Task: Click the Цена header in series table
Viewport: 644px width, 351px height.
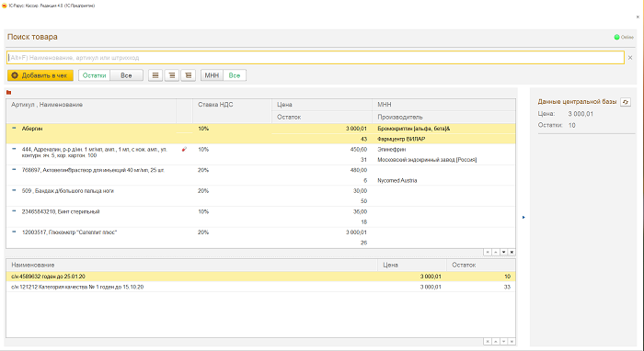Action: pyautogui.click(x=412, y=266)
